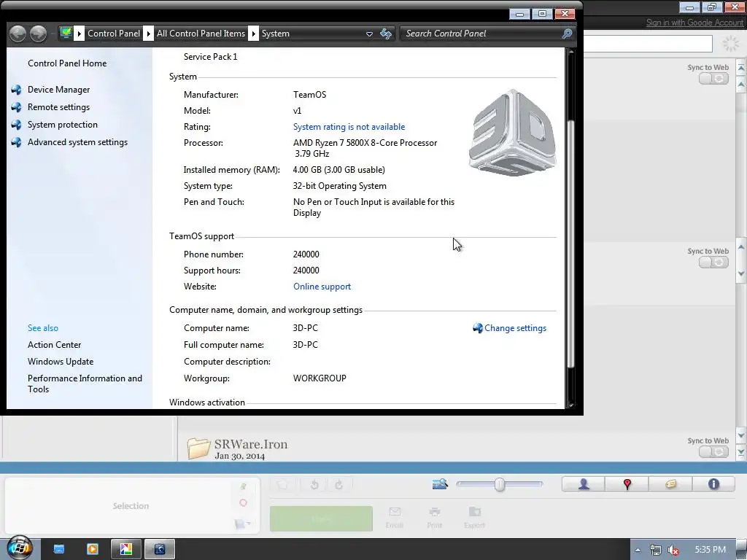This screenshot has width=747, height=560.
Task: Expand the arrow after Control Panel breadcrumb
Action: (149, 34)
